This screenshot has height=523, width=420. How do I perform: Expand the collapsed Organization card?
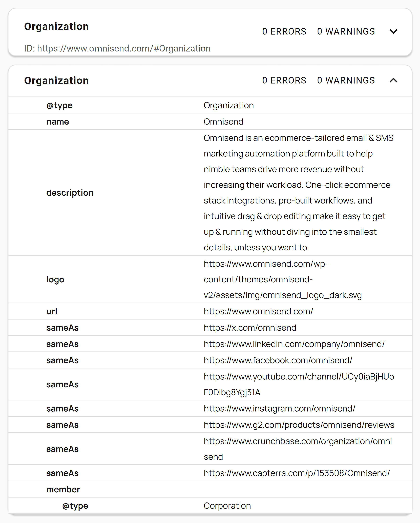(393, 31)
